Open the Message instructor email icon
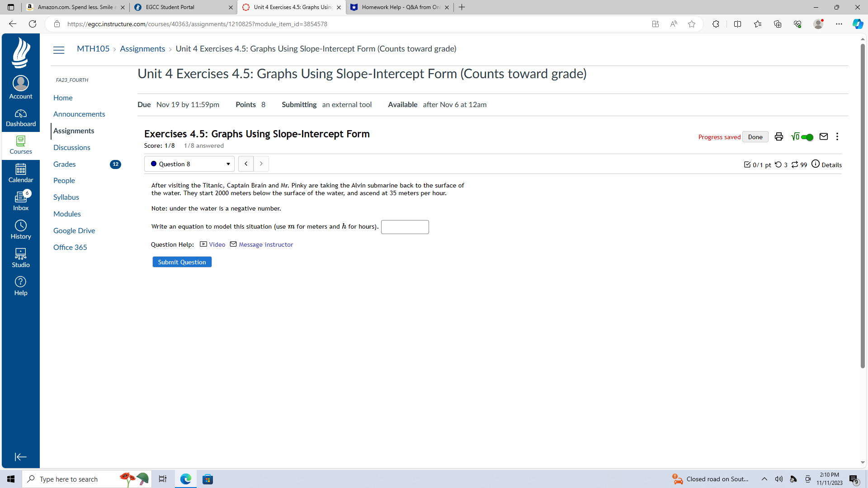 coord(233,244)
